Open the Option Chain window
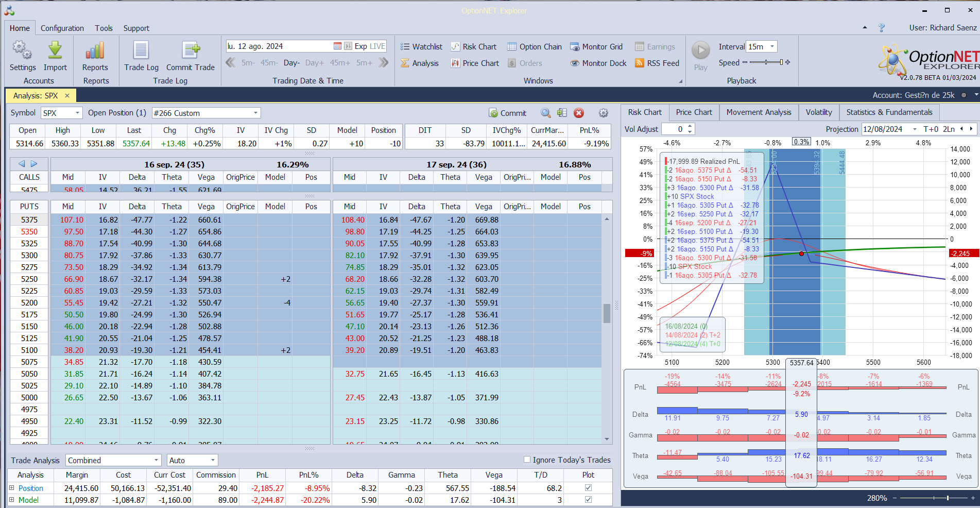The height and width of the screenshot is (508, 980). click(534, 47)
